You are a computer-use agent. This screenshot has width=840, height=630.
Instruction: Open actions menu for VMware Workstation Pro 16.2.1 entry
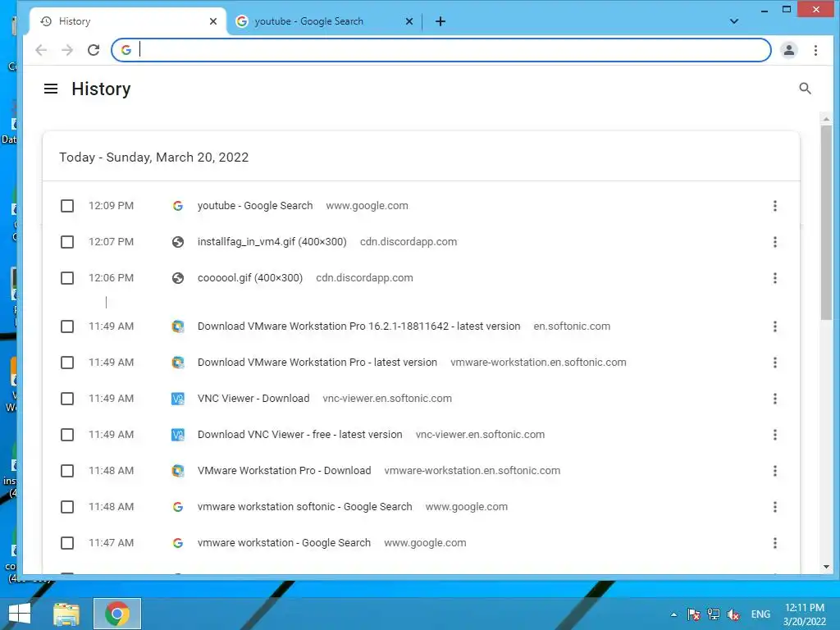[x=774, y=326]
